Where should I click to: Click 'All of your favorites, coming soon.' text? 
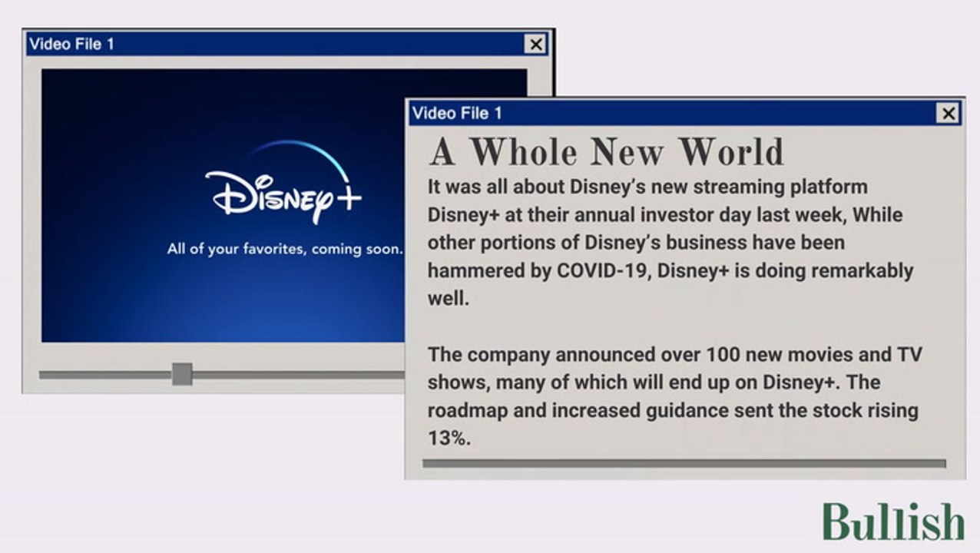[285, 250]
